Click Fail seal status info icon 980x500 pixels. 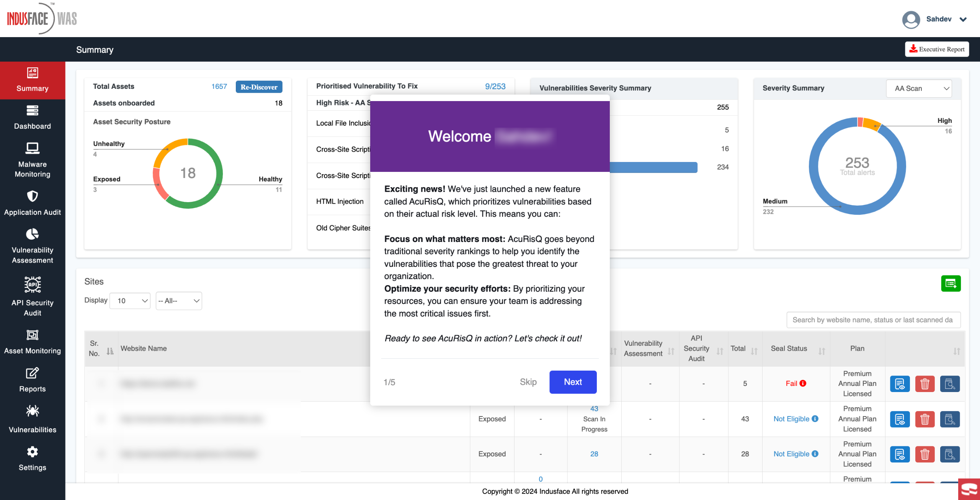803,383
